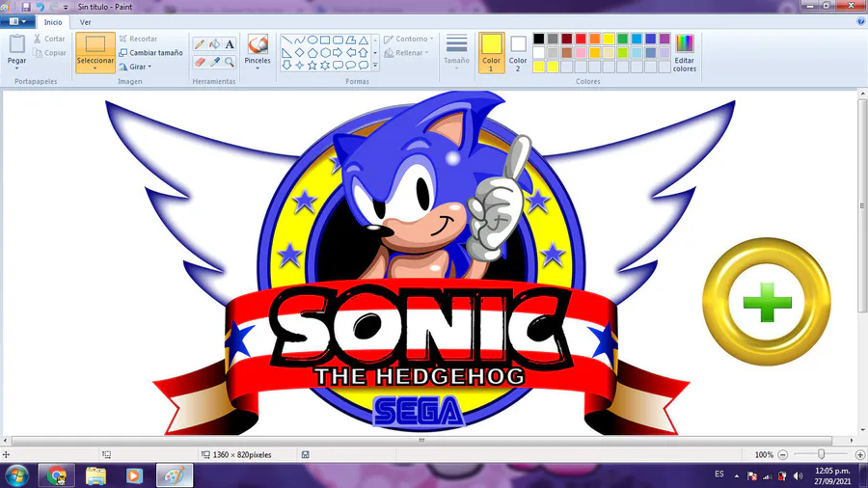Image resolution: width=868 pixels, height=488 pixels.
Task: Choose the oval shape
Action: point(312,41)
